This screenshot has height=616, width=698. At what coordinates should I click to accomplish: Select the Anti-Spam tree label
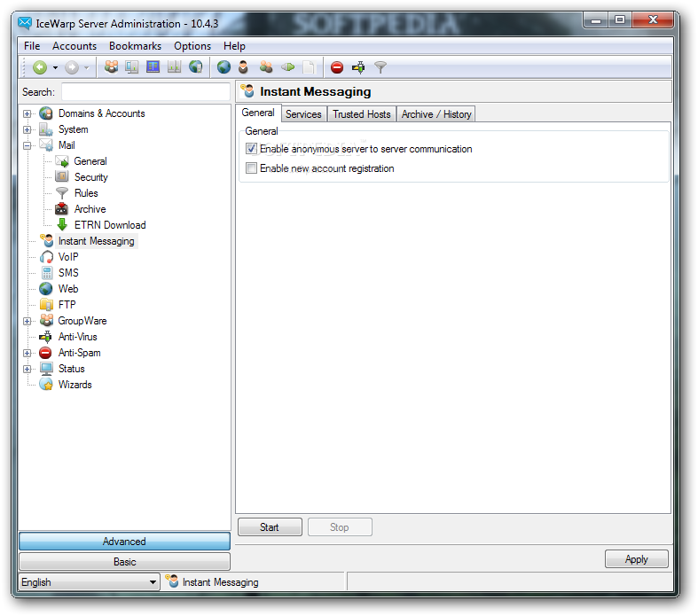click(79, 353)
